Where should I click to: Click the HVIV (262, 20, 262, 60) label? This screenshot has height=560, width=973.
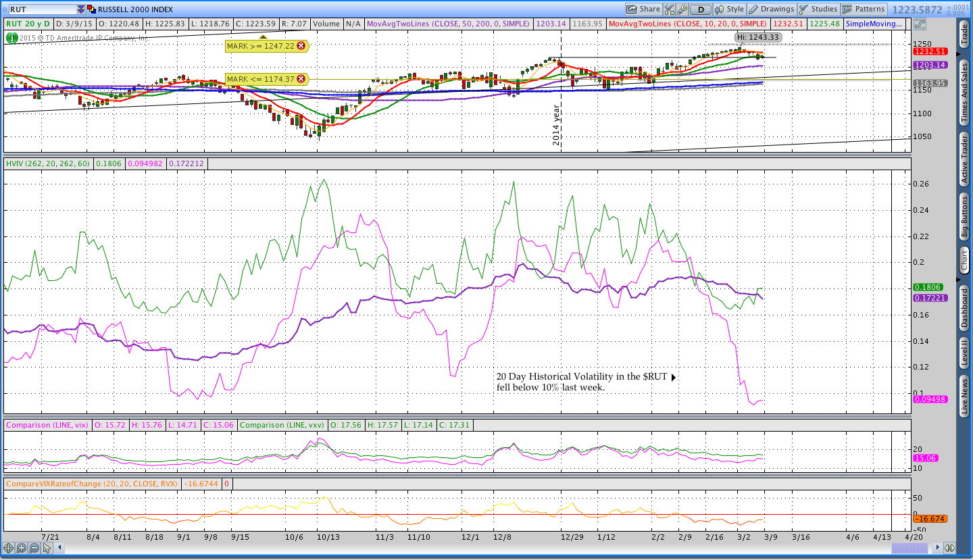(47, 163)
